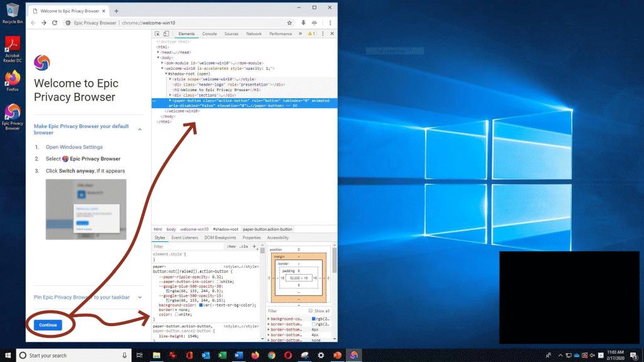Collapse the #shadow-root (open) node
This screenshot has height=362, width=644.
click(166, 74)
